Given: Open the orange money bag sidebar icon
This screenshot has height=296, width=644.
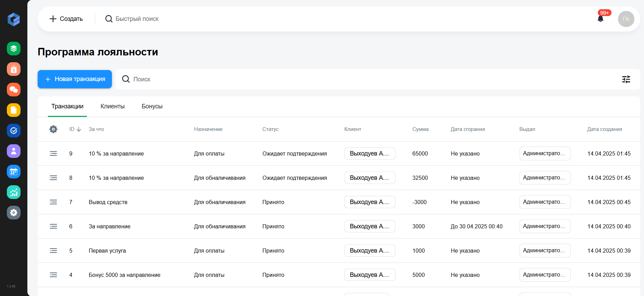Looking at the screenshot, I should tap(14, 69).
